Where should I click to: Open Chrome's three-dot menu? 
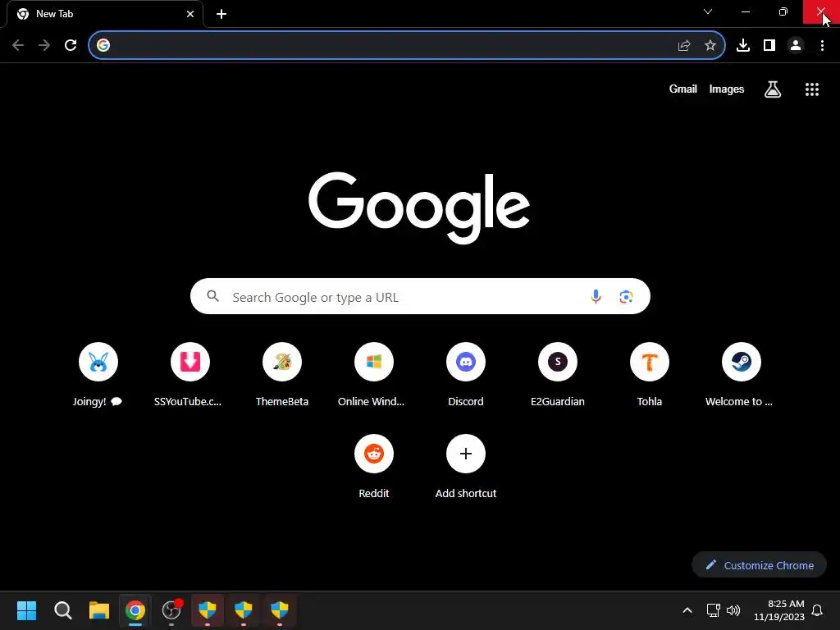(x=822, y=46)
